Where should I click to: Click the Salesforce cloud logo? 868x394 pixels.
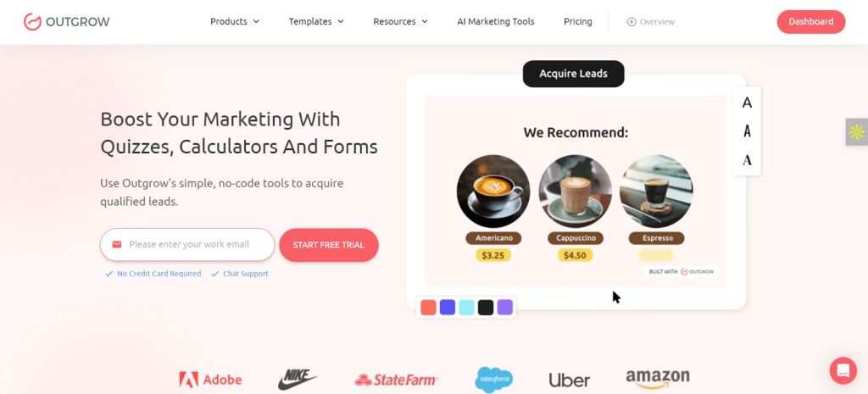point(494,380)
